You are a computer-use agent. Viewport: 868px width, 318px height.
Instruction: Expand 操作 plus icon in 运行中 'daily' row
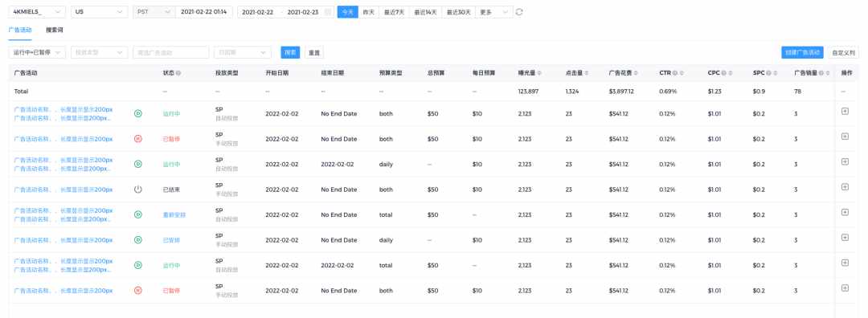(845, 161)
